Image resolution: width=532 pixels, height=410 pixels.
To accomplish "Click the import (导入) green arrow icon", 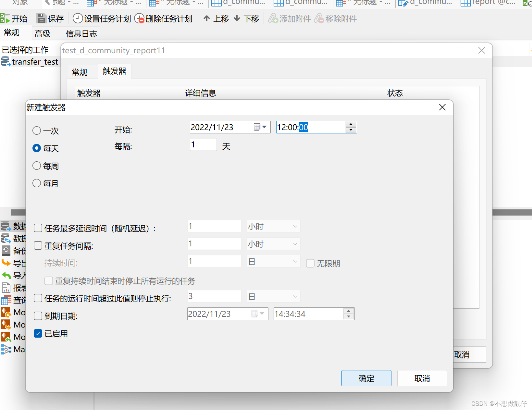I will (6, 275).
